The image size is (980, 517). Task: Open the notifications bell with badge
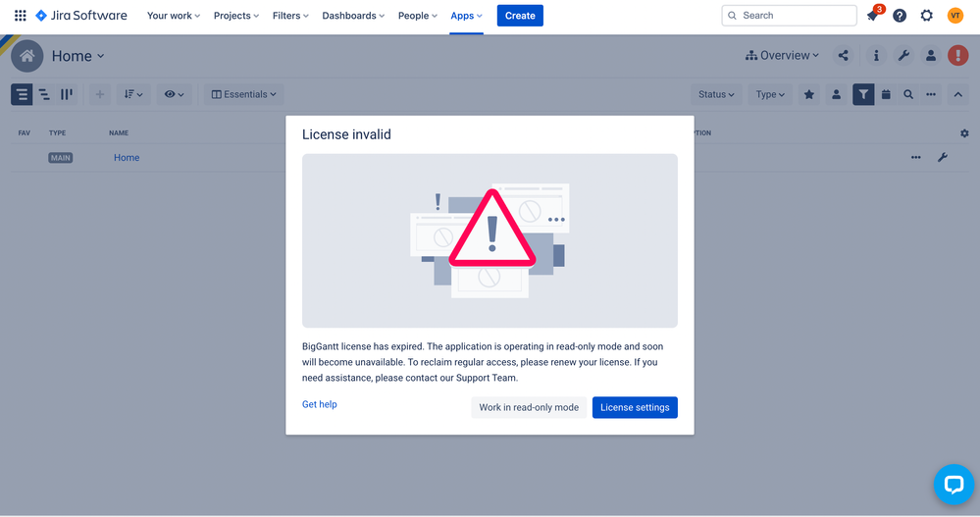click(873, 15)
